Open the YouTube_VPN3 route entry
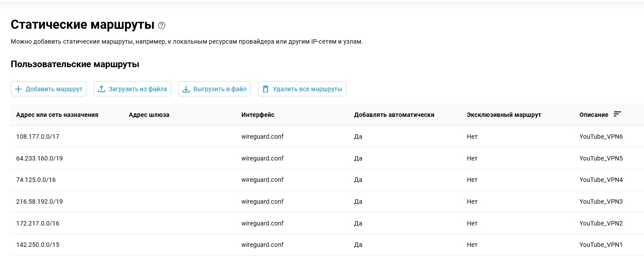This screenshot has height=256, width=644. 601,201
